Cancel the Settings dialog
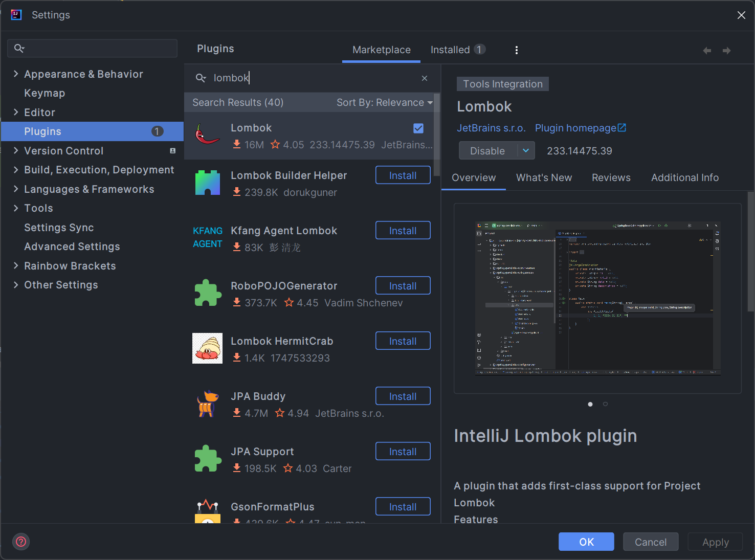 (651, 542)
